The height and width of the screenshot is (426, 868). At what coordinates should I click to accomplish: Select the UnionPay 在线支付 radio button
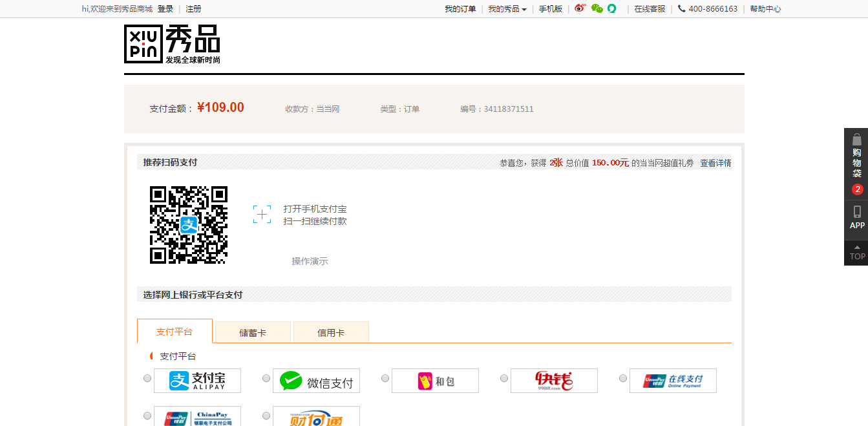[623, 378]
